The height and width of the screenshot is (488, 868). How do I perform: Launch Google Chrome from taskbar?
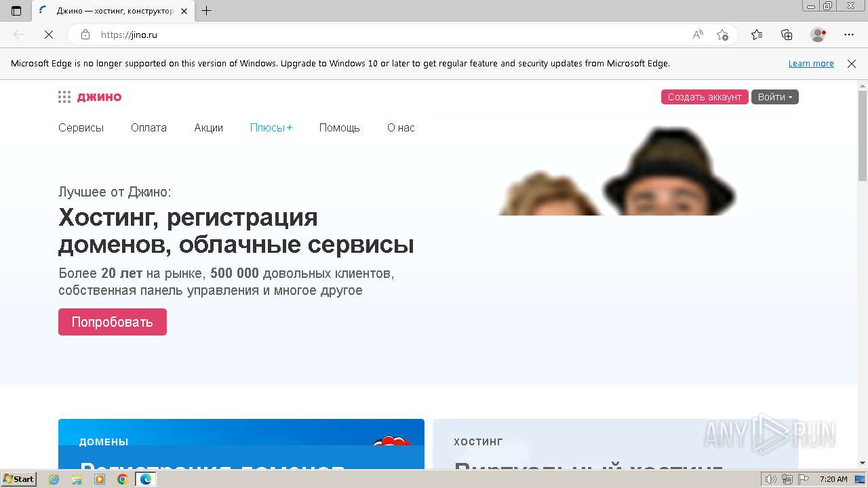coord(122,479)
